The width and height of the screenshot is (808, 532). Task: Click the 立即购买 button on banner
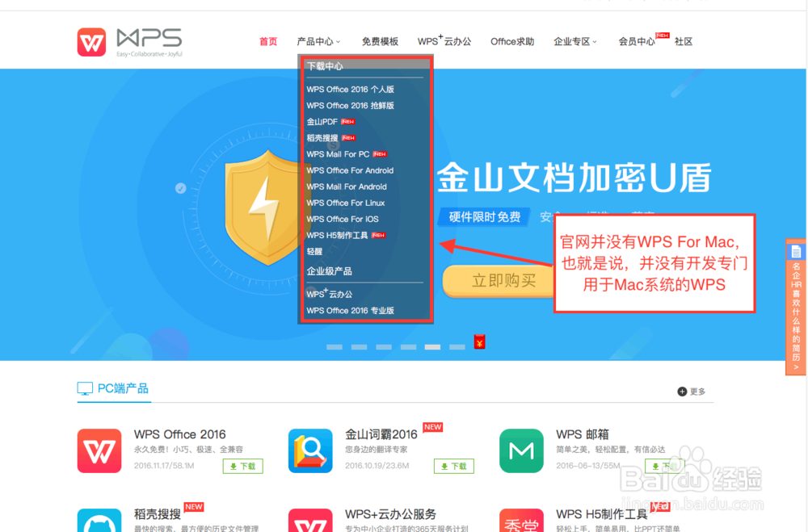pos(499,281)
